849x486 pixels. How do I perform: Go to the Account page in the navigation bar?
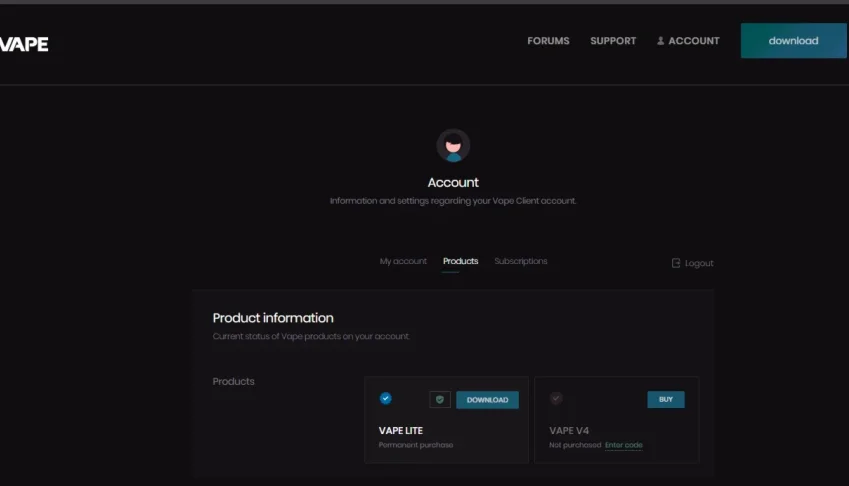coord(694,41)
